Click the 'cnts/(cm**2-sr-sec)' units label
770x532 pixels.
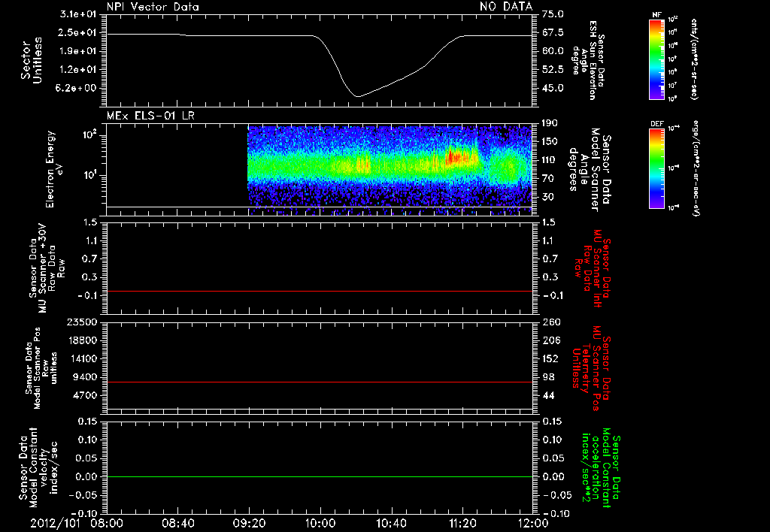coord(694,59)
